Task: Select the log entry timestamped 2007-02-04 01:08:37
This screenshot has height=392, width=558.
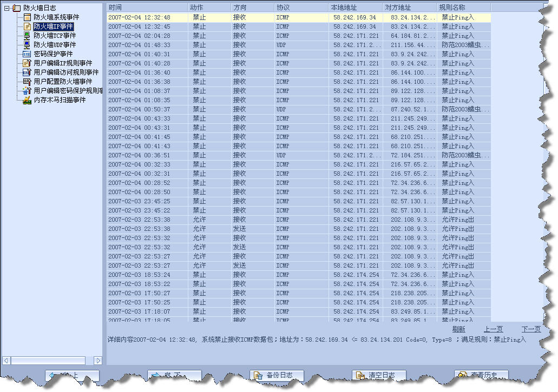Action: coord(299,91)
